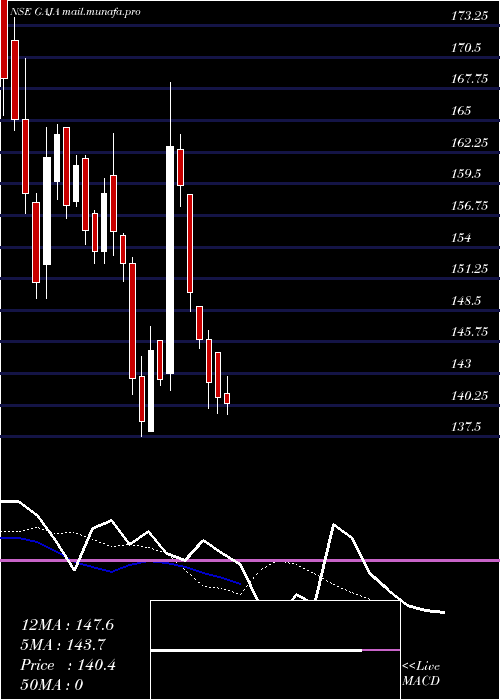Select the 151.25 price axis label
500x700 pixels.
tap(469, 269)
